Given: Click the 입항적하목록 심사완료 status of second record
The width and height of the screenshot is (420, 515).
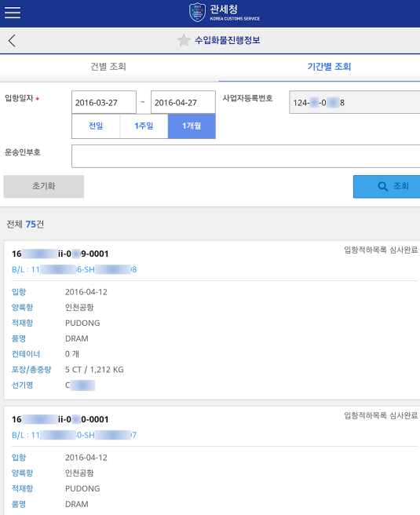Looking at the screenshot, I should 381,415.
